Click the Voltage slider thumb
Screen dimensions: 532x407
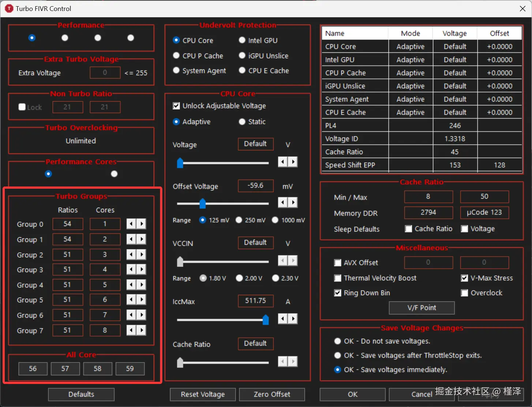[180, 163]
